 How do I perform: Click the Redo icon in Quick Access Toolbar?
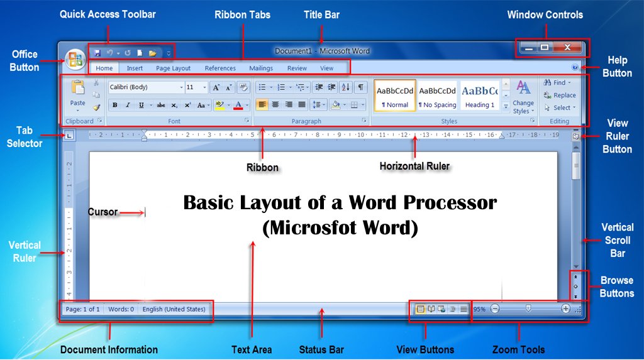[128, 53]
